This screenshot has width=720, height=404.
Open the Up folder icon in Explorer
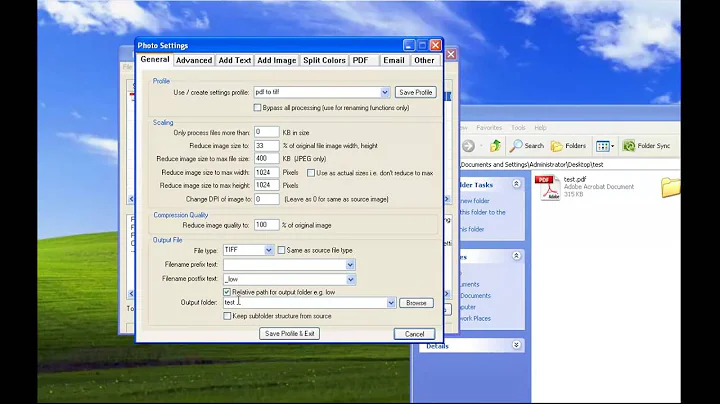click(495, 146)
